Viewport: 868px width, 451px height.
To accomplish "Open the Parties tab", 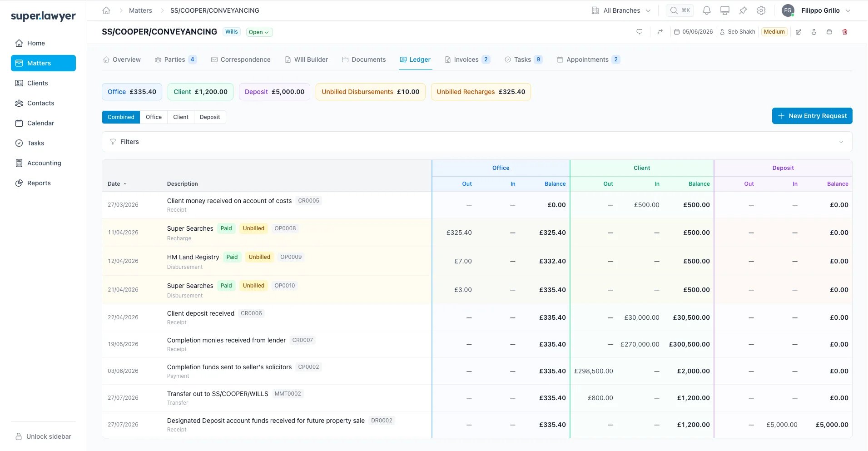I will click(175, 59).
